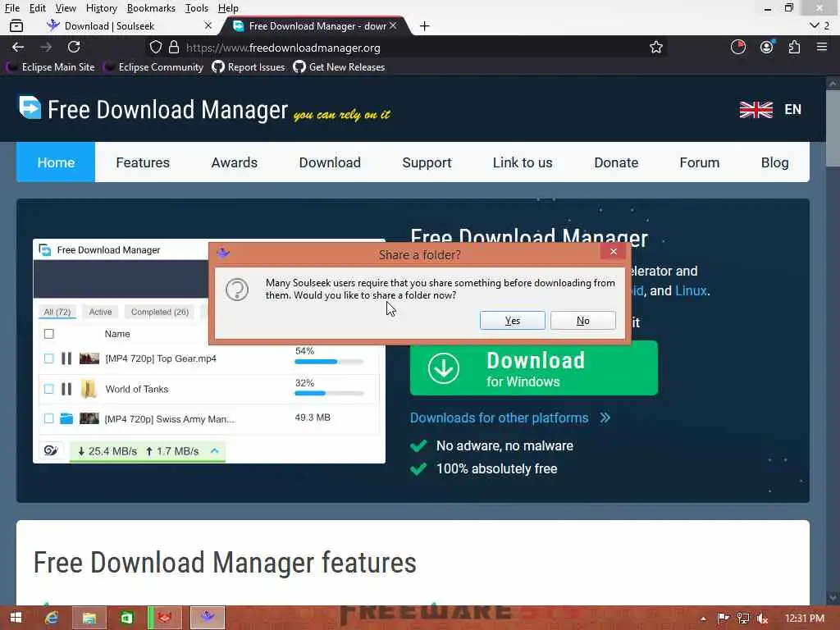Open File menu
This screenshot has height=630, width=840.
[11, 8]
